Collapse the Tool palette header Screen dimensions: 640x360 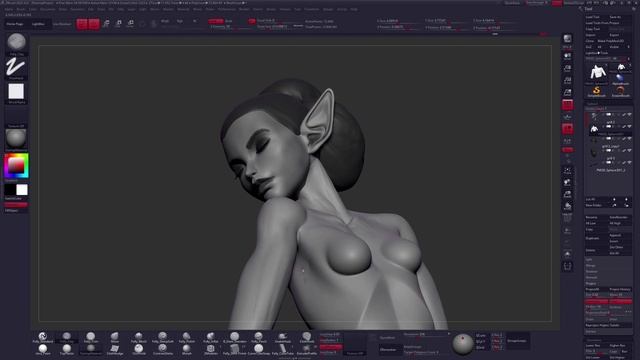(588, 9)
